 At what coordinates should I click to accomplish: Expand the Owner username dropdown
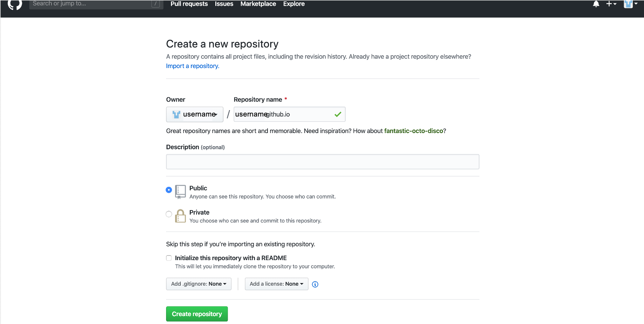pos(195,114)
